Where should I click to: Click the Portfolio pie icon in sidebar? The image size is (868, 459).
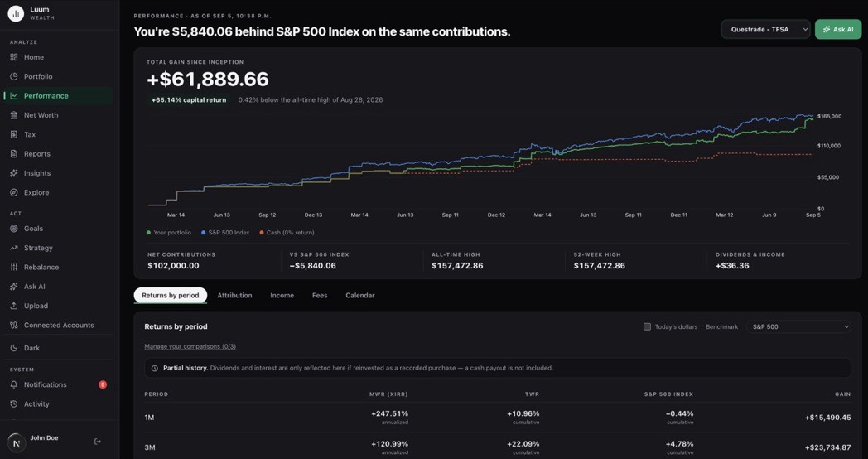coord(14,76)
